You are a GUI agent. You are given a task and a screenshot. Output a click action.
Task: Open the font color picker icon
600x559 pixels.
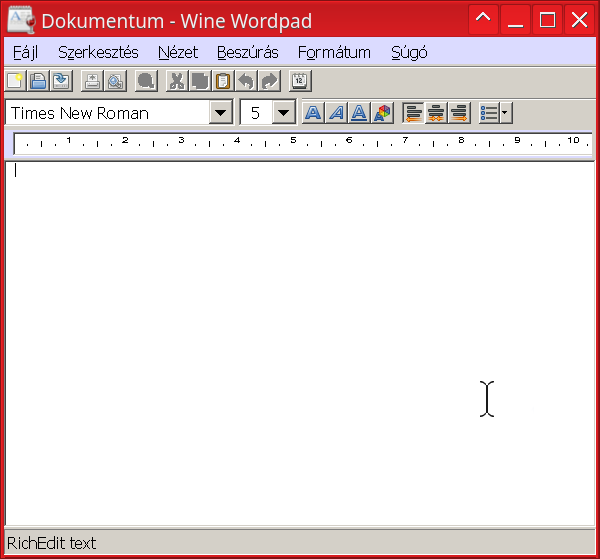tap(382, 113)
